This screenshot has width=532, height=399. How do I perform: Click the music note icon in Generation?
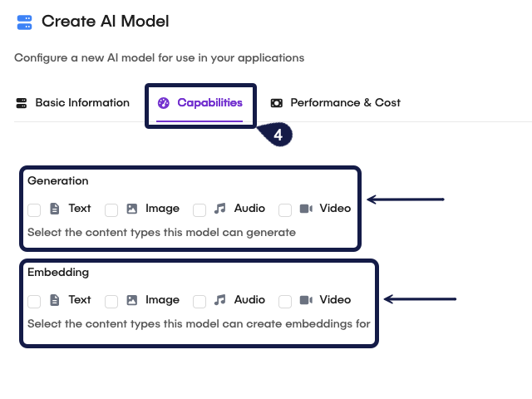[220, 209]
